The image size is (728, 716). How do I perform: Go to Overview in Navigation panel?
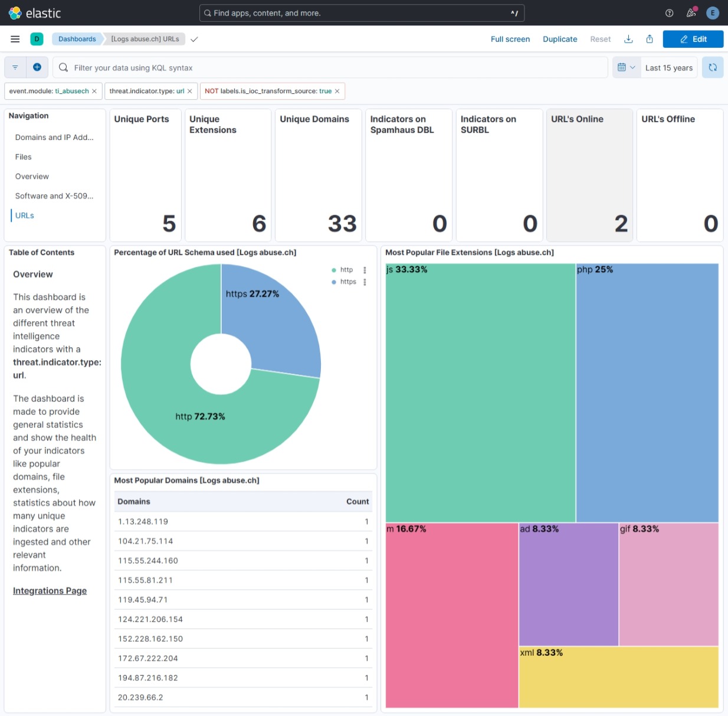(32, 176)
